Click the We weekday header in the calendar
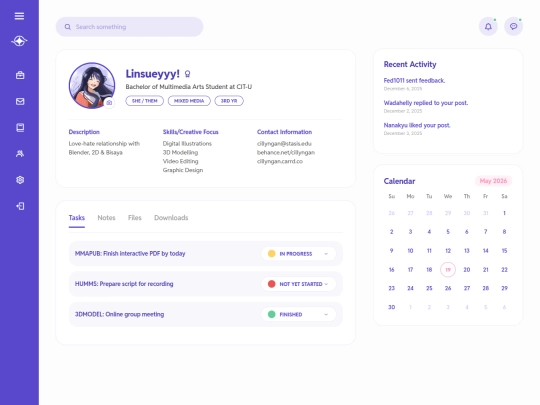This screenshot has width=540, height=405. click(x=448, y=196)
